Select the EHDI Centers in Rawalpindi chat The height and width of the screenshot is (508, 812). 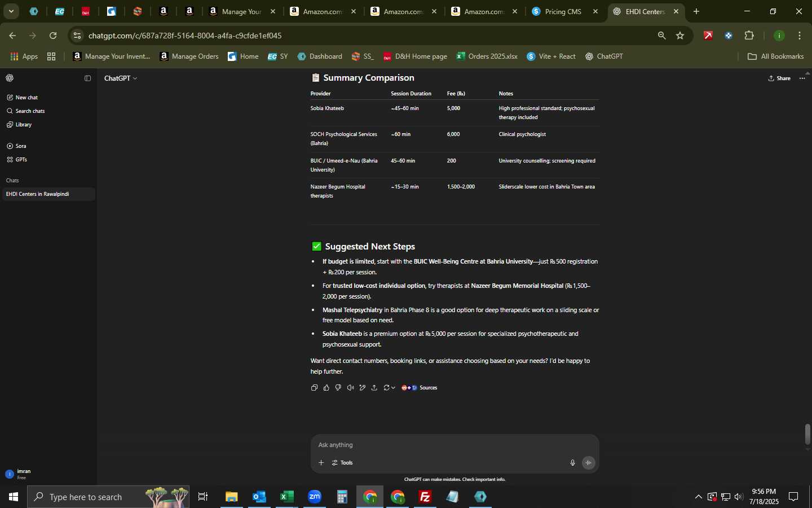(48, 194)
